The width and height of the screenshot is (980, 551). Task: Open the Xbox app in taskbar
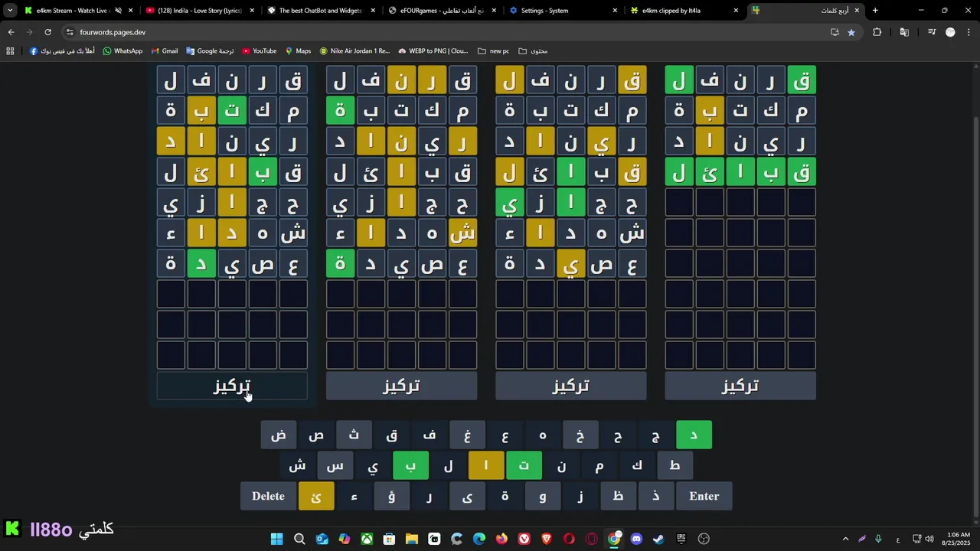[367, 539]
